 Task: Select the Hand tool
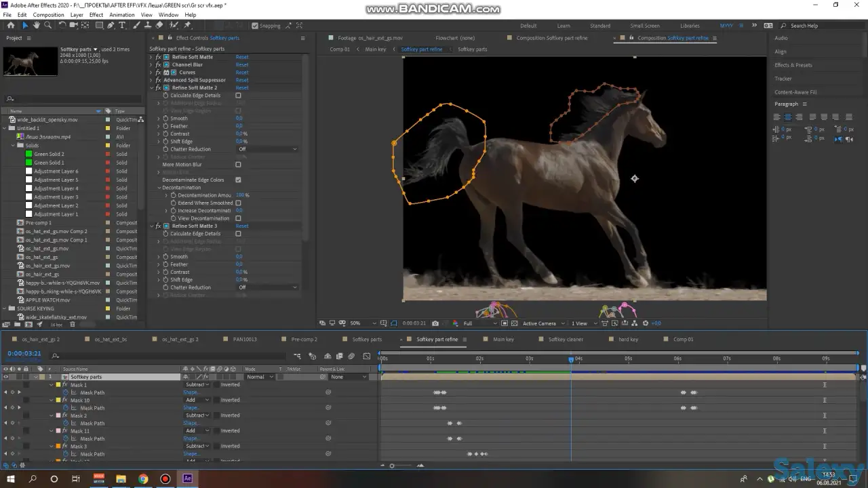pyautogui.click(x=37, y=25)
